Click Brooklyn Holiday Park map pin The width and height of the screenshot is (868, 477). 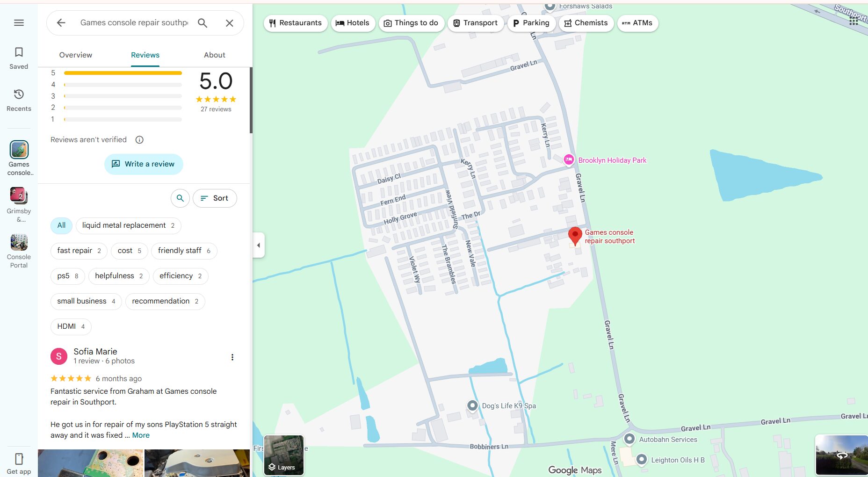coord(569,160)
